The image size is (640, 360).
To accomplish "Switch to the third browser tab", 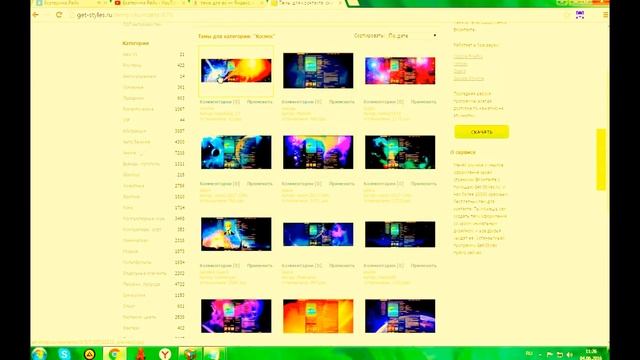I will (229, 3).
